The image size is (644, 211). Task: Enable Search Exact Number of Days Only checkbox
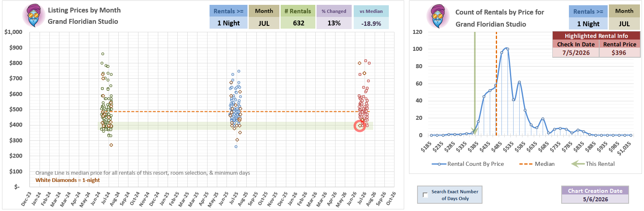[x=425, y=195]
